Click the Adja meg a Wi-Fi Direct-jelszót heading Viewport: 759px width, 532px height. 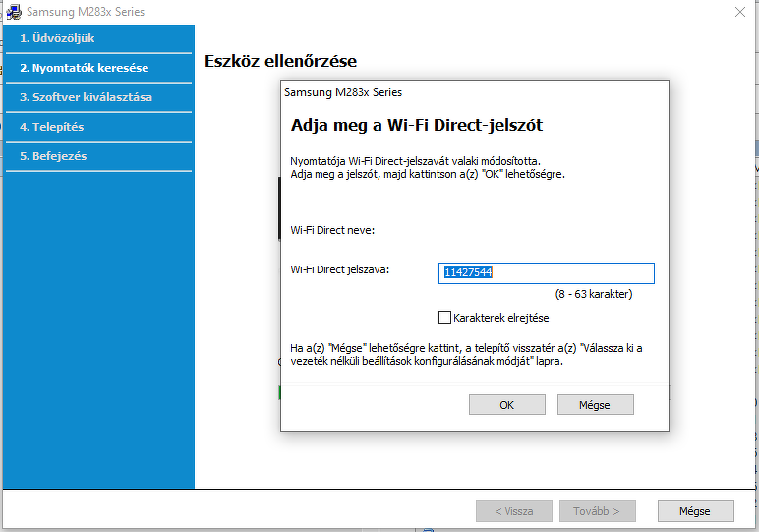416,125
